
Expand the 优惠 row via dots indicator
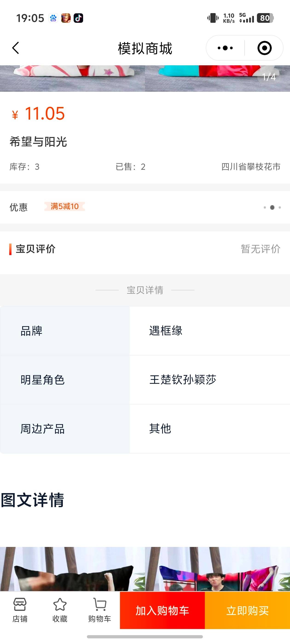point(272,207)
